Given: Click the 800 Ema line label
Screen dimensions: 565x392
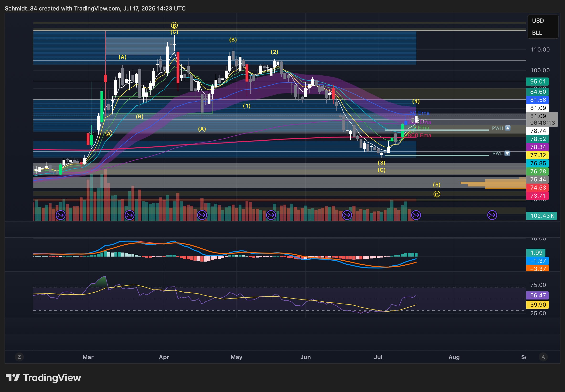Looking at the screenshot, I should pos(419,135).
